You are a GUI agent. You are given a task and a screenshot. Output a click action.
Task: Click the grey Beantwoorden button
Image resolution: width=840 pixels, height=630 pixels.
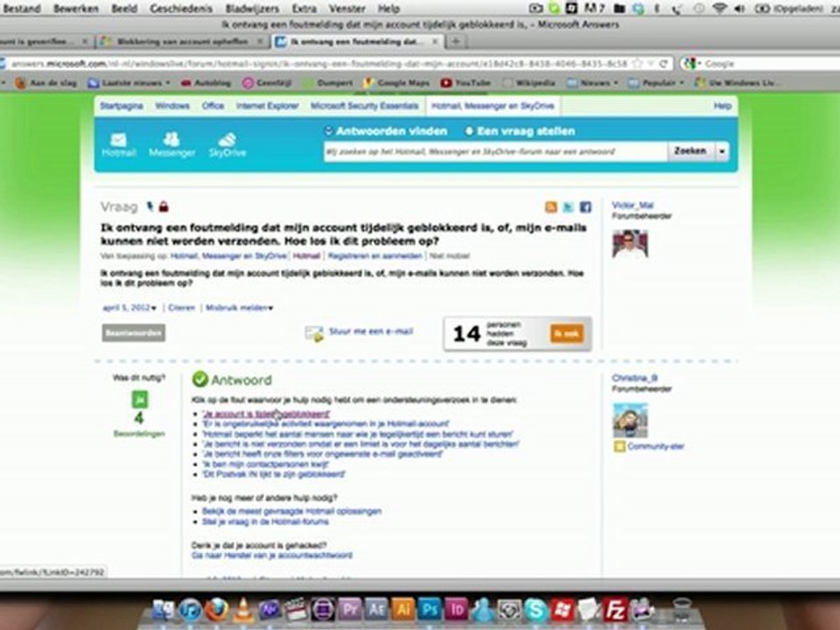tap(133, 332)
